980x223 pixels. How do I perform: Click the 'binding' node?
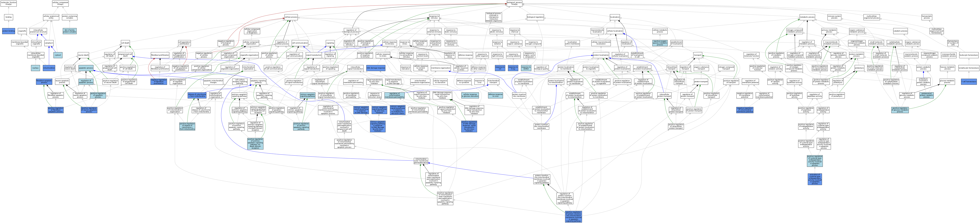point(8,17)
